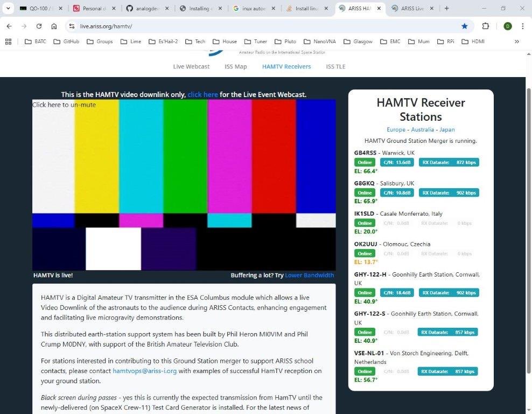Open Live Webcast nav item

(191, 66)
